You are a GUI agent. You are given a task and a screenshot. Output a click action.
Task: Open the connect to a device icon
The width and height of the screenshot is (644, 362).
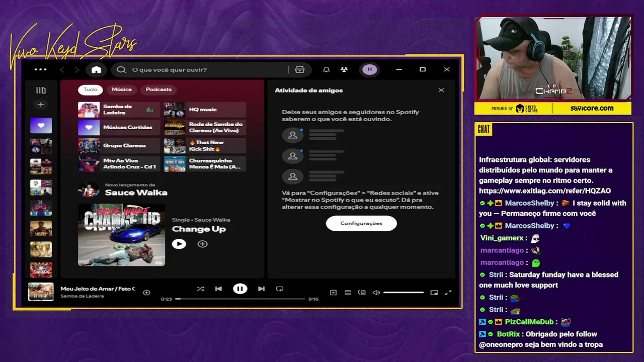tap(362, 293)
